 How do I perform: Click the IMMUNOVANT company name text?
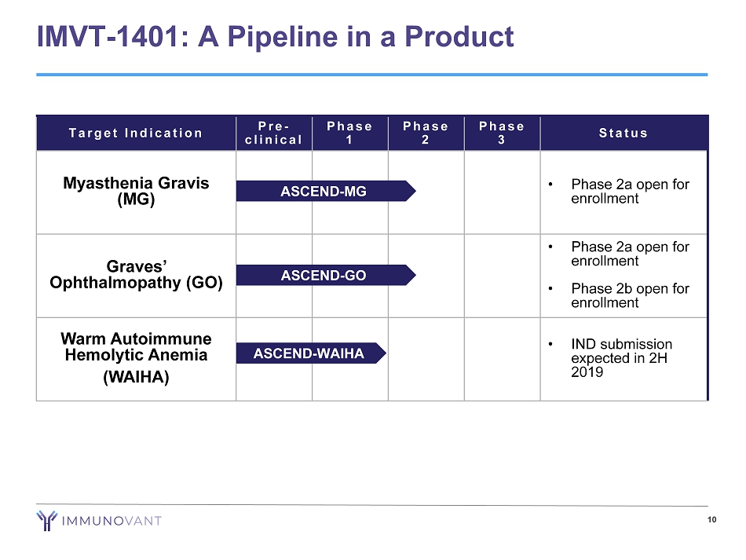(113, 521)
